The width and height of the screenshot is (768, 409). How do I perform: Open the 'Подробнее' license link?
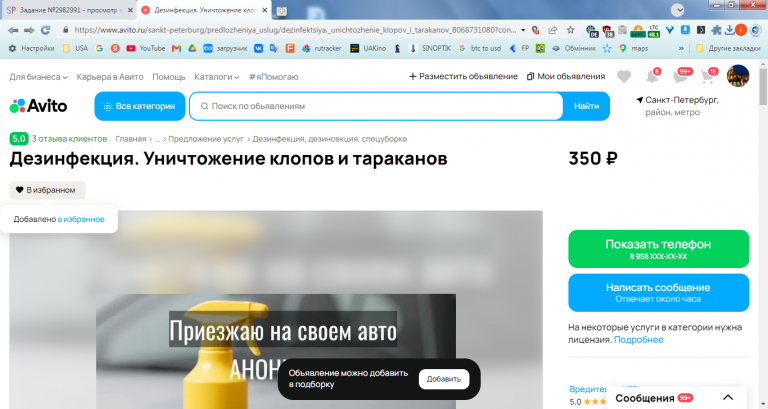(638, 340)
